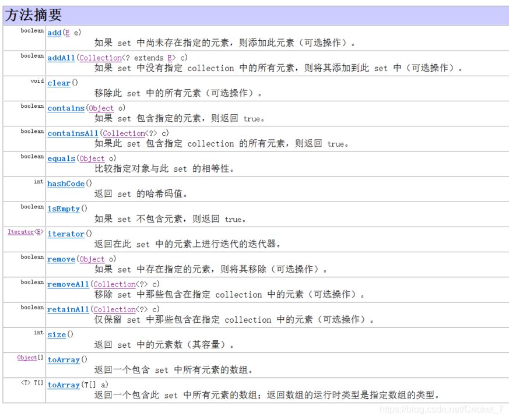509x420 pixels.
Task: Open Object type link in remove row
Action: (x=92, y=259)
